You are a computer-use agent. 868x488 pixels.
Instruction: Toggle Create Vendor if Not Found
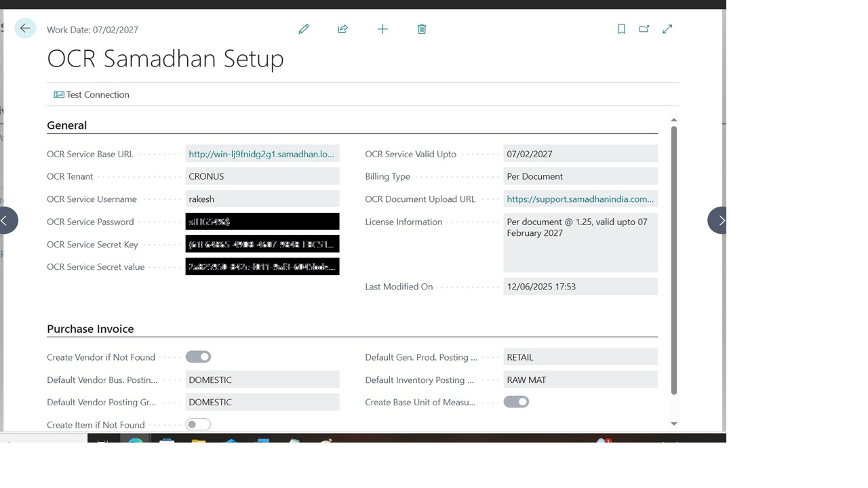[x=198, y=357]
